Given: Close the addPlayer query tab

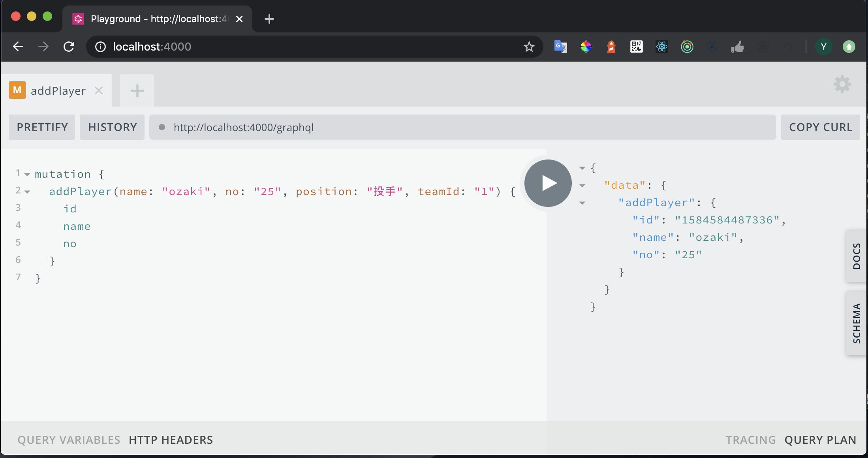Looking at the screenshot, I should click(x=99, y=91).
